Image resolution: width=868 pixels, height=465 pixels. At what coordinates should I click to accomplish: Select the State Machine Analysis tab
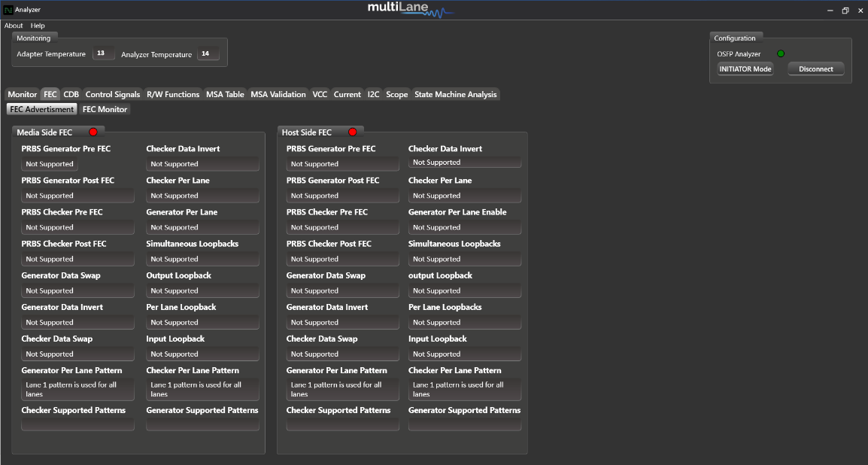[x=456, y=95]
